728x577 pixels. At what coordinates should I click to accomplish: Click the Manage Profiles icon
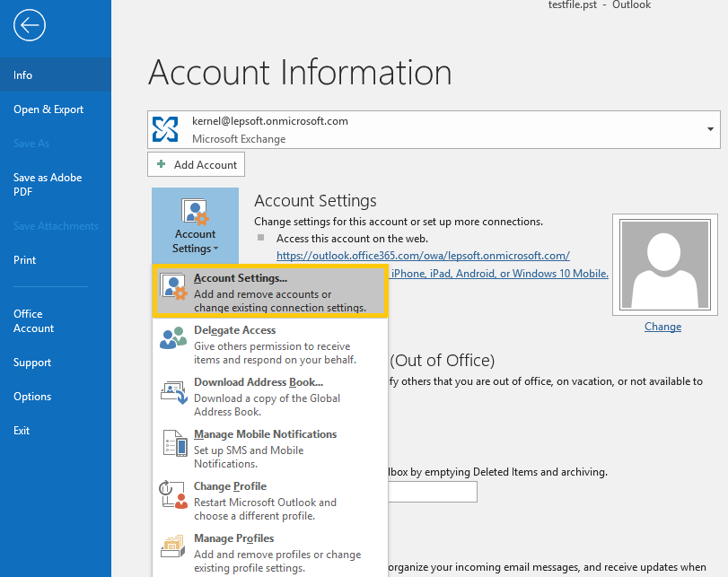174,546
